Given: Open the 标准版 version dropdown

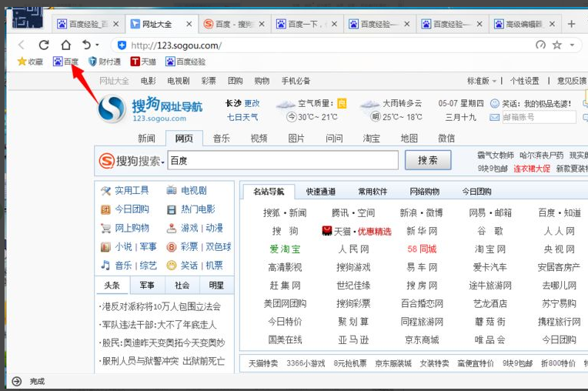Looking at the screenshot, I should pos(481,81).
